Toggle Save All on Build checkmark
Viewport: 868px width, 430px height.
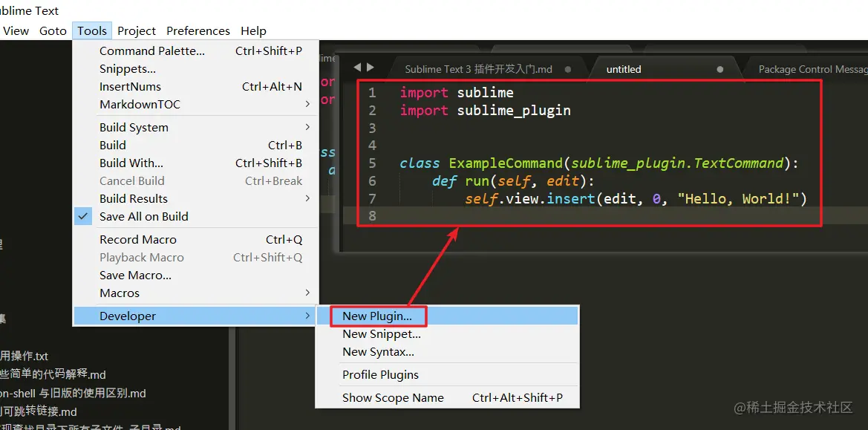tap(195, 216)
